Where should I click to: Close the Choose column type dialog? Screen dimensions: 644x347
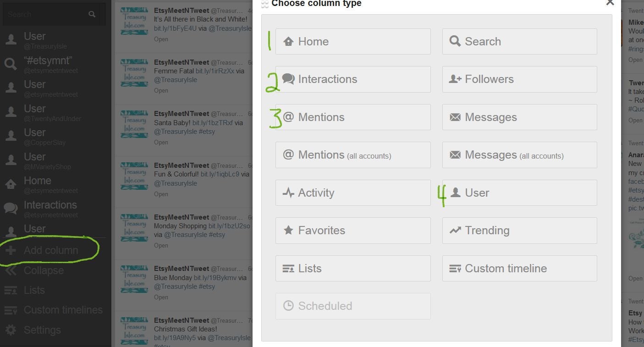coord(610,3)
